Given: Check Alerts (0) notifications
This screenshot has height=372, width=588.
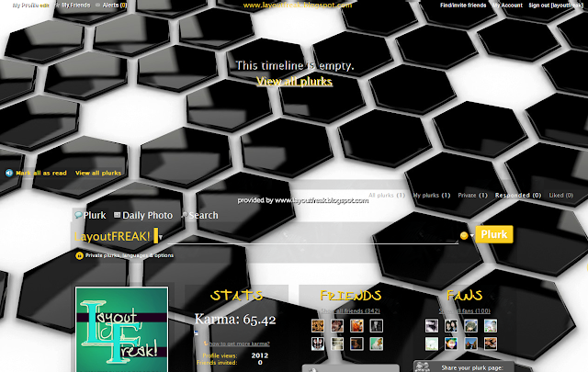Looking at the screenshot, I should (114, 6).
